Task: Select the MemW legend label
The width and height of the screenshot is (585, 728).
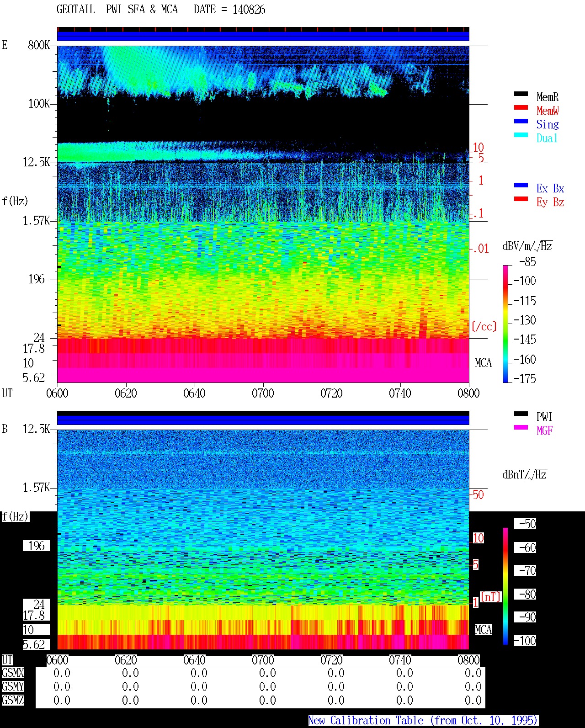Action: (548, 111)
